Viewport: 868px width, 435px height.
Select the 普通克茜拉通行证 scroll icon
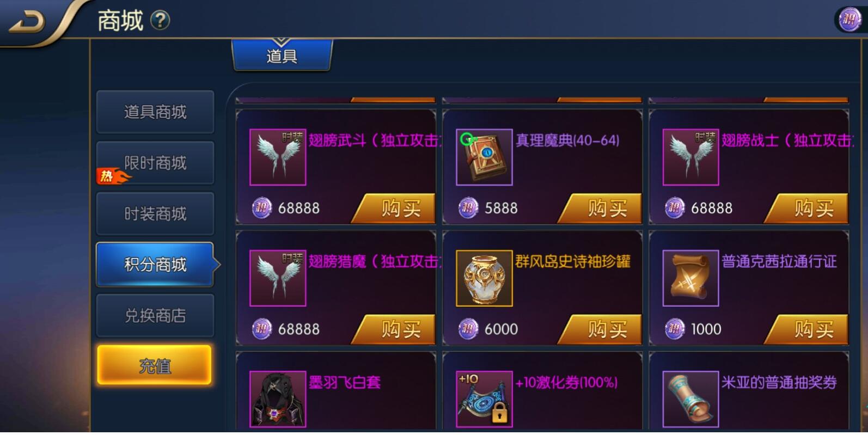[690, 278]
